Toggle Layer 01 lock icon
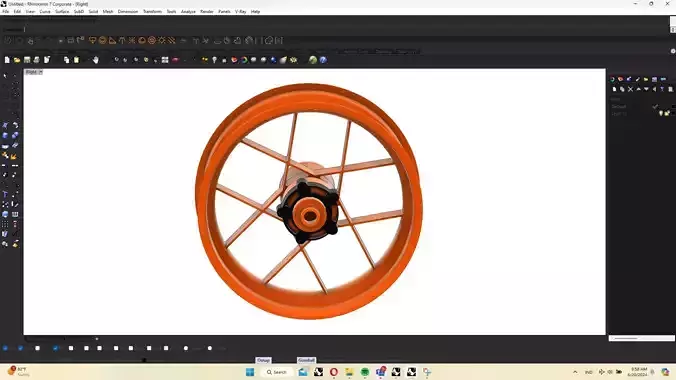Image resolution: width=676 pixels, height=380 pixels. 667,113
